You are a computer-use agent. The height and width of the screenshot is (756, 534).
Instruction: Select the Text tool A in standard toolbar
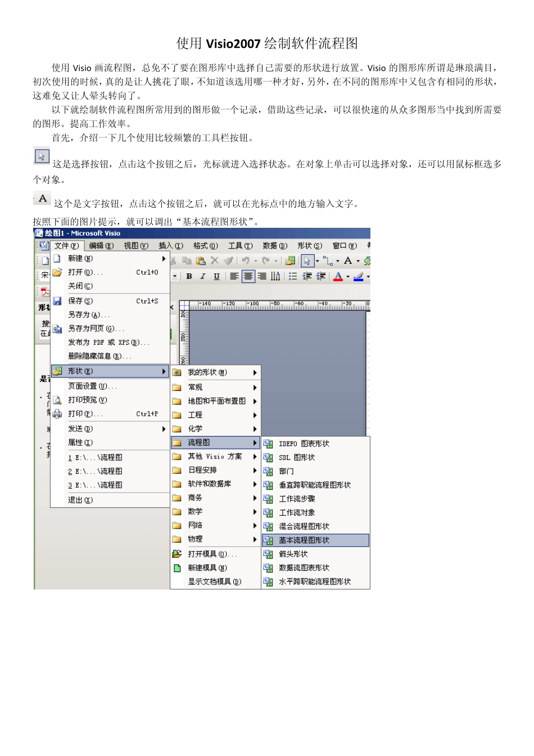(348, 260)
